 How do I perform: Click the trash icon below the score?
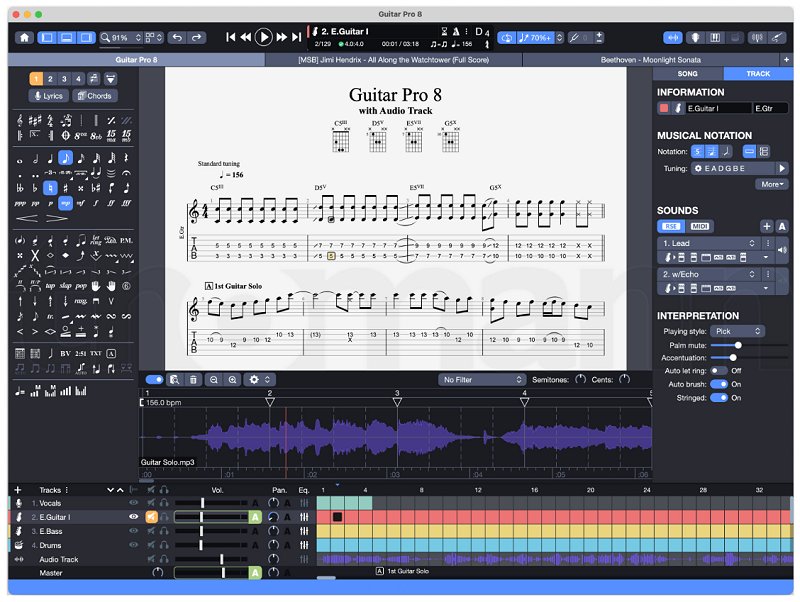[x=193, y=381]
